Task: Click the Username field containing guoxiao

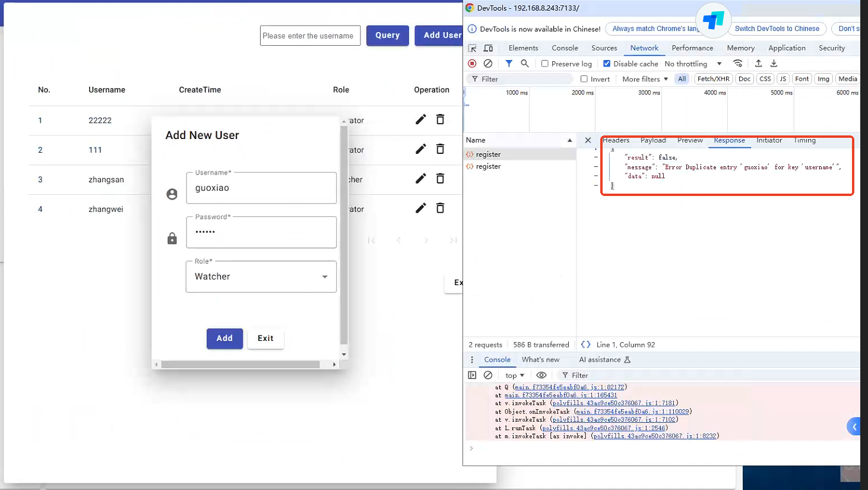Action: (261, 188)
